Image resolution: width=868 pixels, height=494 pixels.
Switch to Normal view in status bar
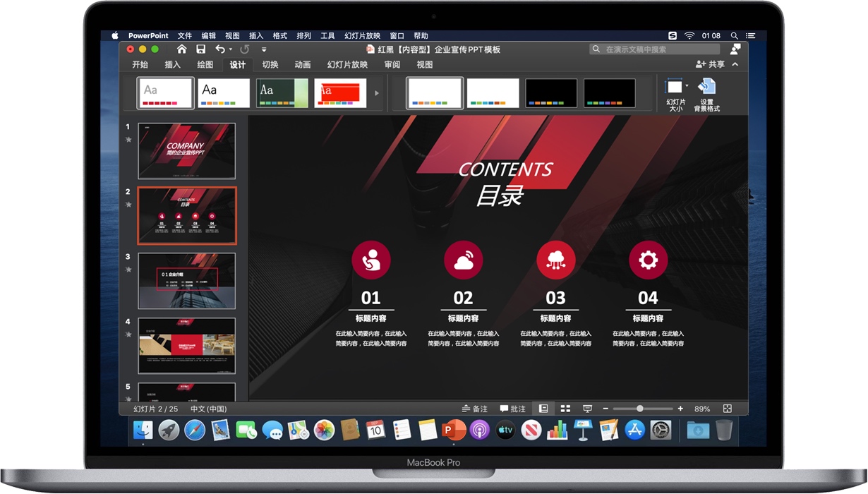[543, 408]
